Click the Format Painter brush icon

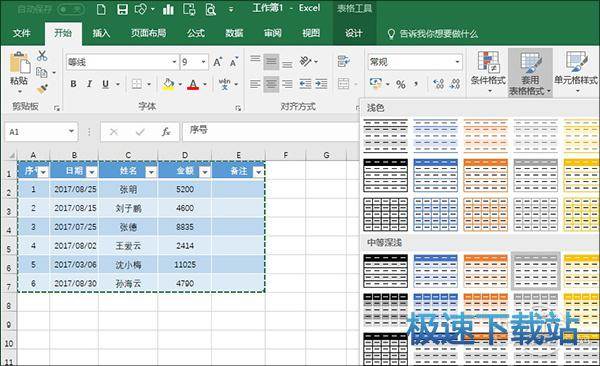point(42,89)
